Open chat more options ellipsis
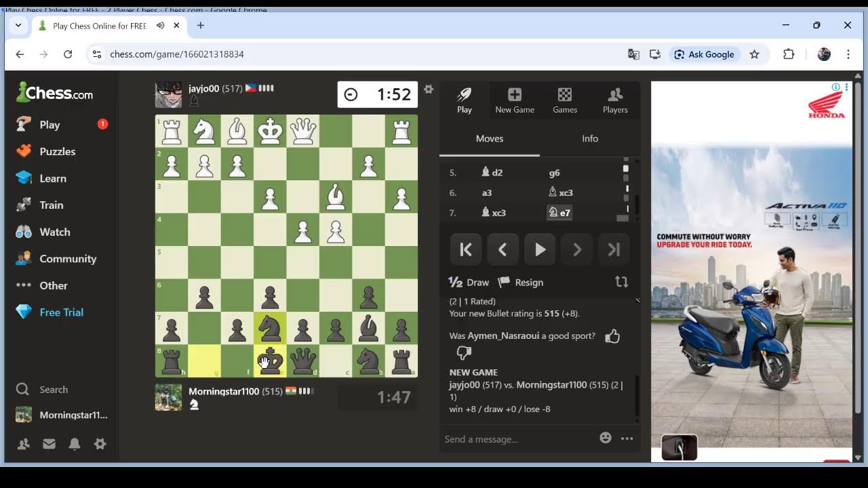The height and width of the screenshot is (488, 868). [627, 439]
